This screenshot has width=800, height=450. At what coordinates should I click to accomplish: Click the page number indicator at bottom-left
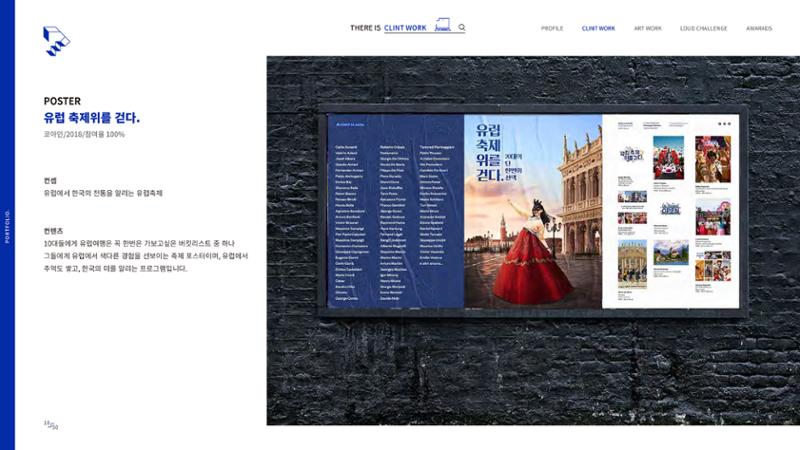(51, 424)
